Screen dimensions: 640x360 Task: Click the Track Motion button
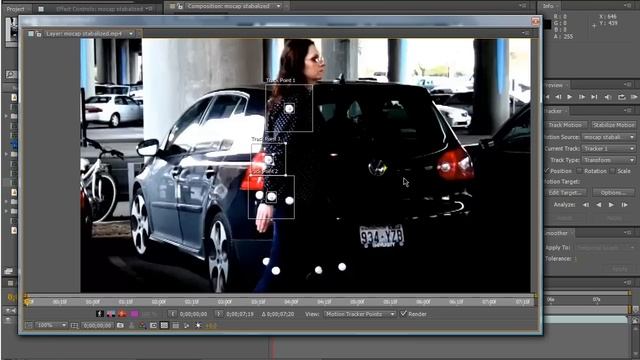[x=566, y=125]
